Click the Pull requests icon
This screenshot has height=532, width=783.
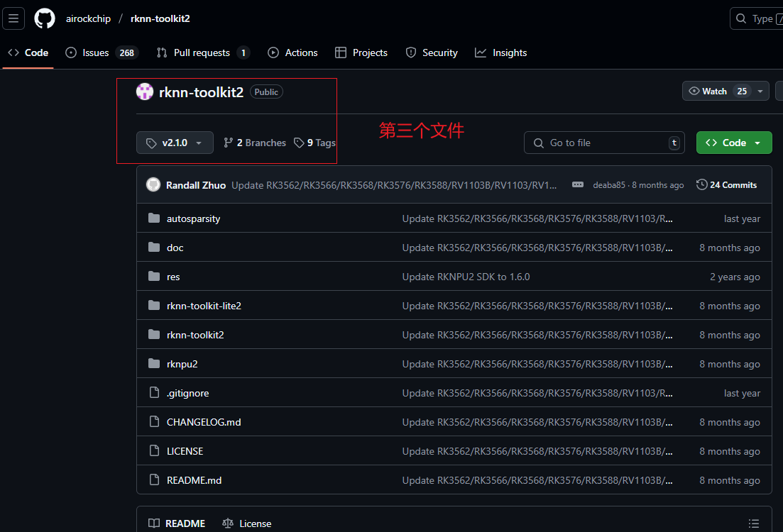pyautogui.click(x=162, y=52)
